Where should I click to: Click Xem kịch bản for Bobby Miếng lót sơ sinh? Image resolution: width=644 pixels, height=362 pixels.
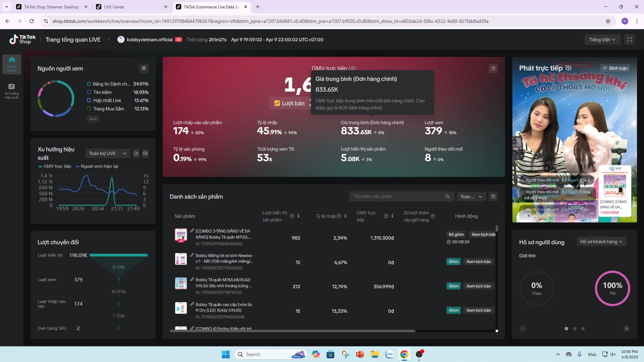point(479,262)
